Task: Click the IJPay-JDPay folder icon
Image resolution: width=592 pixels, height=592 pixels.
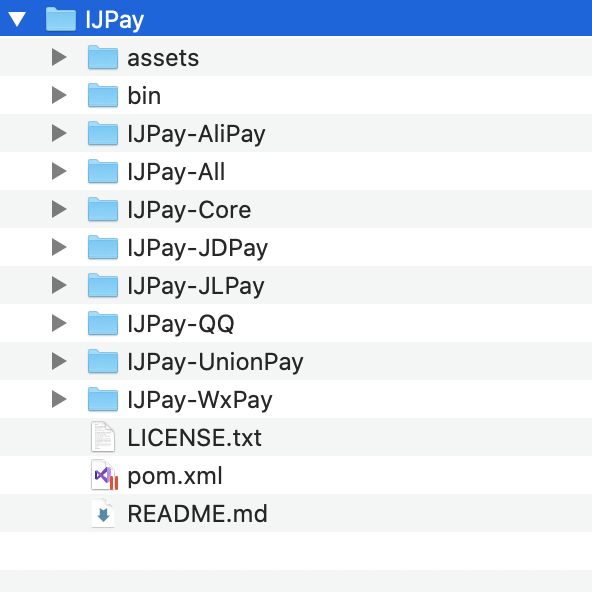Action: 103,247
